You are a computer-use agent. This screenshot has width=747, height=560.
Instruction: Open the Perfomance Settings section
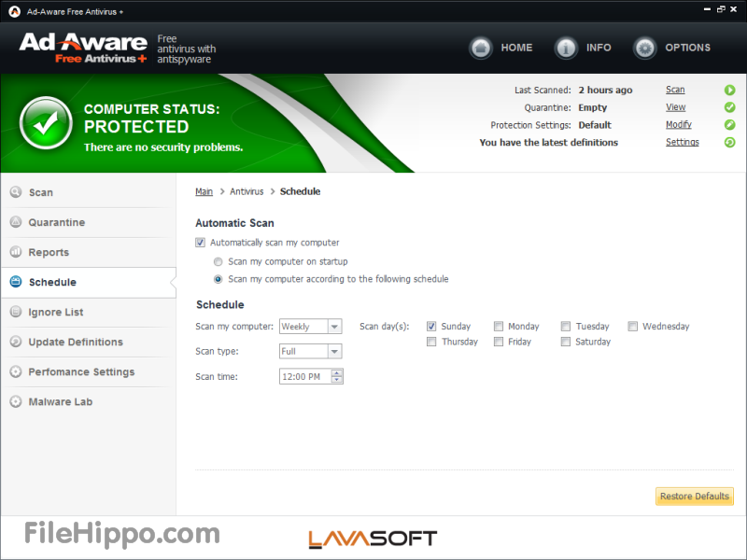pyautogui.click(x=89, y=371)
